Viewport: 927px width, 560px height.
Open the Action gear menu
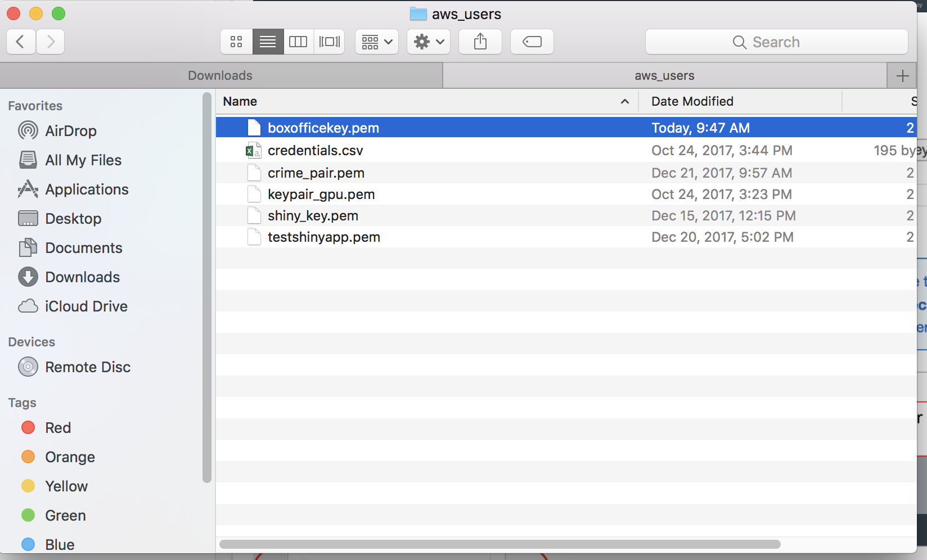(x=429, y=42)
